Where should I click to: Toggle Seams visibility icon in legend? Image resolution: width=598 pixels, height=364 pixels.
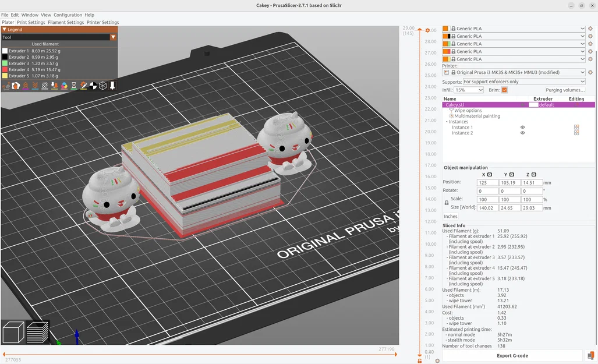pyautogui.click(x=45, y=86)
